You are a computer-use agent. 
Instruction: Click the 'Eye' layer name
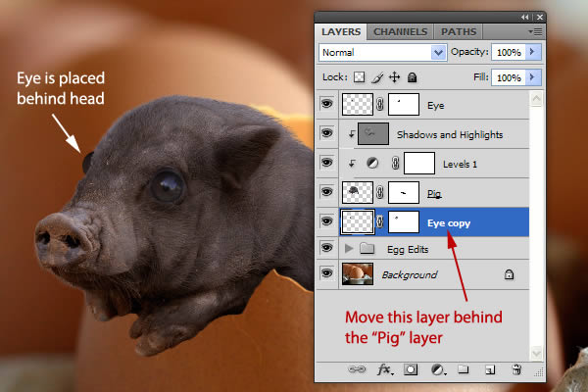point(436,106)
